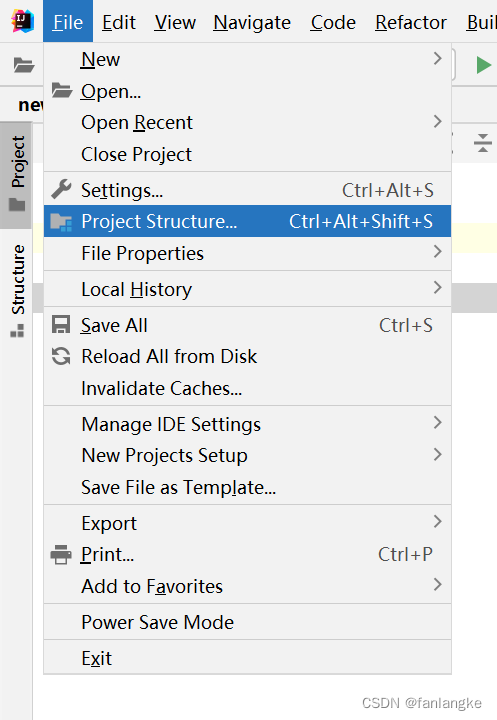
Task: Click the IntelliJ IDEA logo icon
Action: pos(23,21)
